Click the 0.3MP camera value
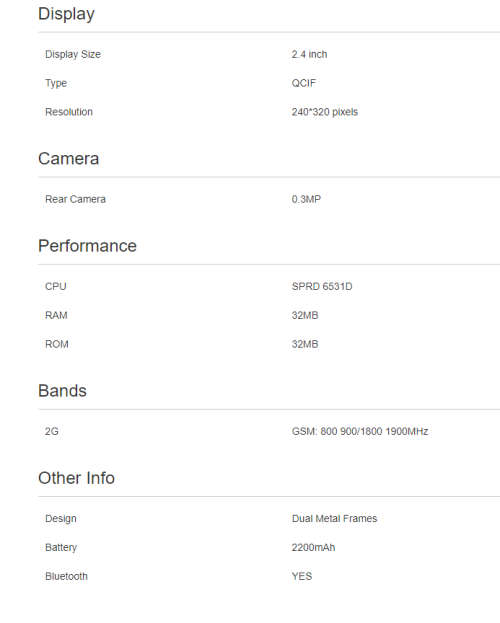This screenshot has width=500, height=623. coord(306,199)
